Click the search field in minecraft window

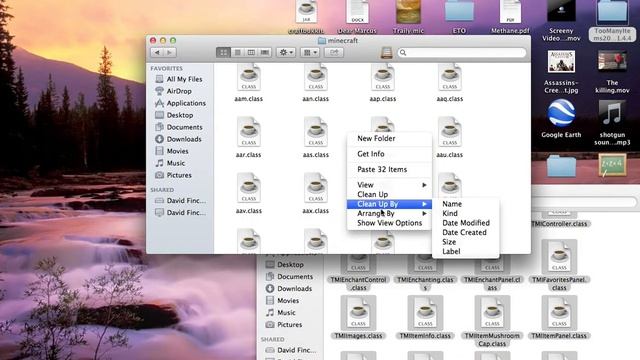point(461,52)
